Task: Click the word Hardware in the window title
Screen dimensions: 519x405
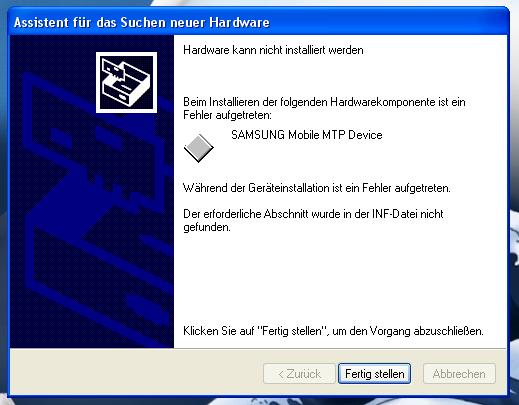Action: (x=239, y=22)
